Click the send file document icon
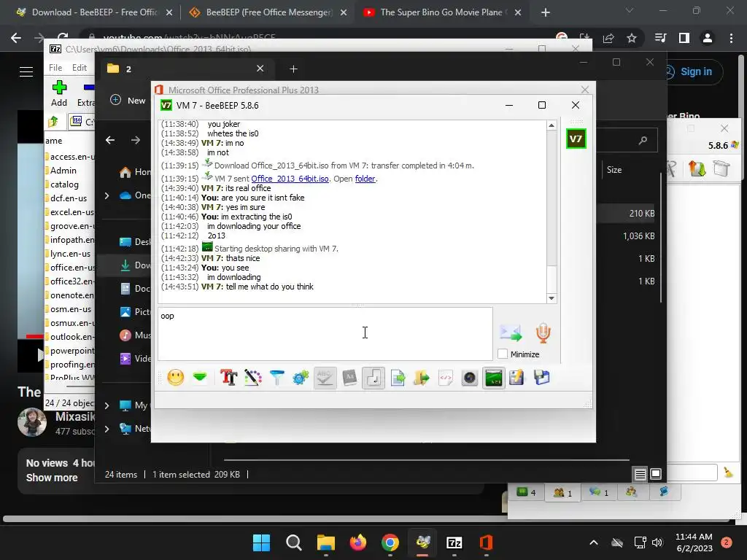747x560 pixels. pyautogui.click(x=398, y=378)
